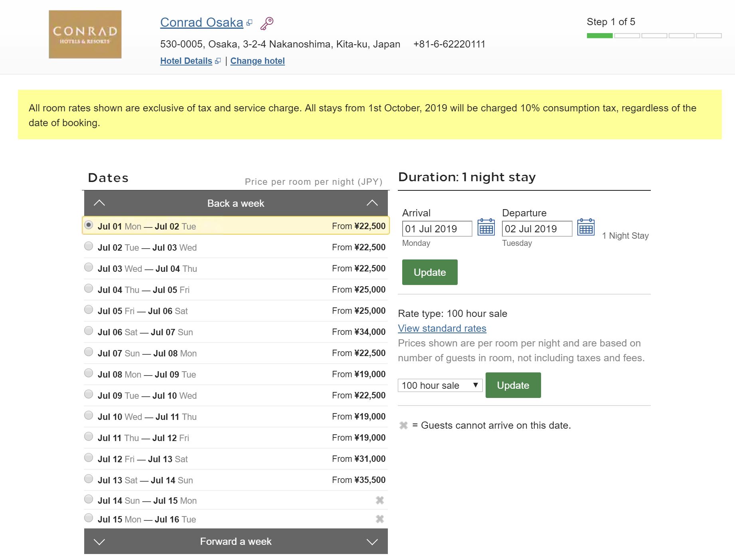
Task: Select the Jul 09 – Jul 10 radio button
Action: (89, 394)
